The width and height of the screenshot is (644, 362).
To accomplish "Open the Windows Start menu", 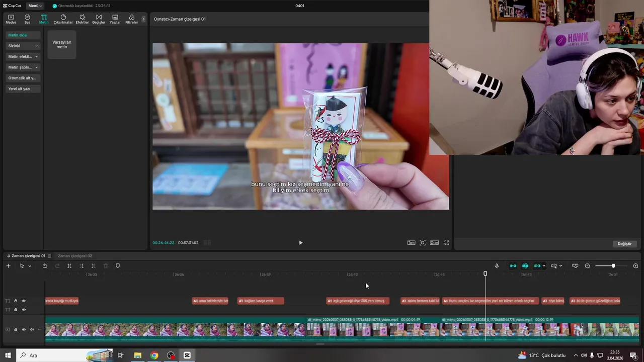I will tap(8, 355).
